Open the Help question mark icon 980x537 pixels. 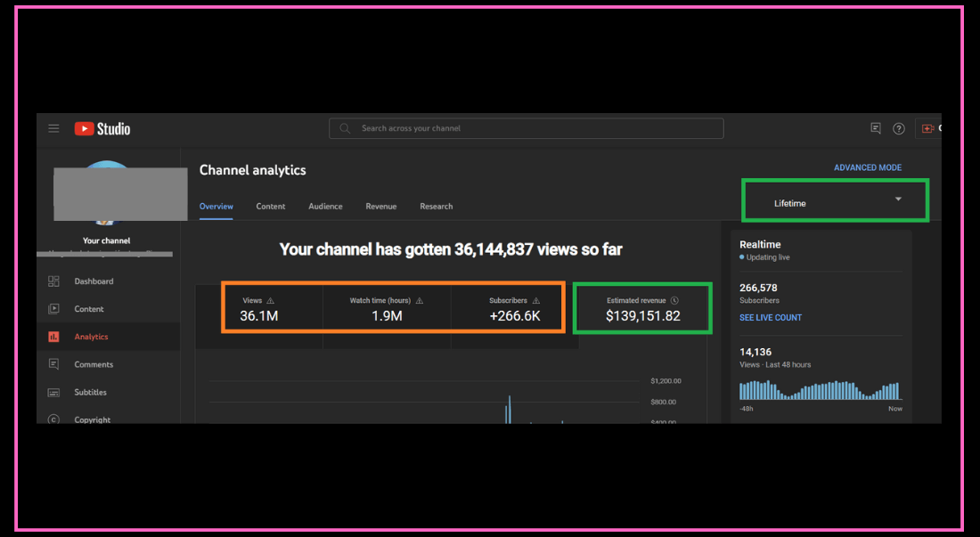tap(899, 129)
